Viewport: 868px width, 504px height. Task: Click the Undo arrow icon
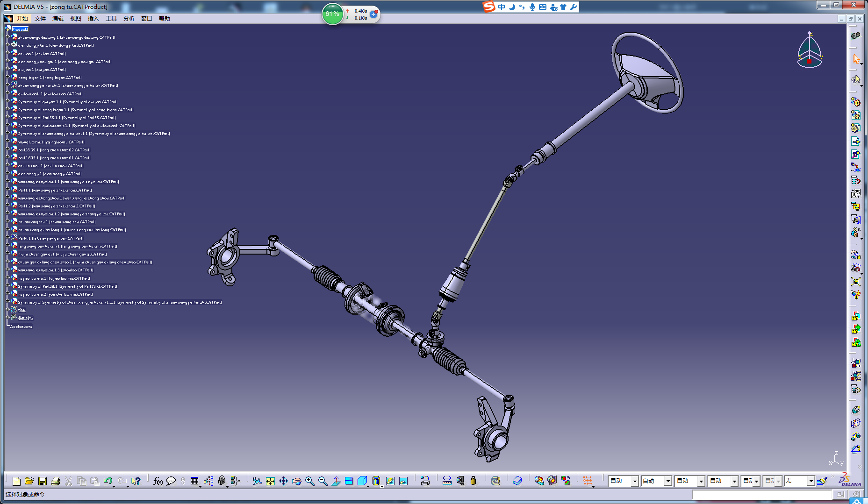tap(108, 481)
